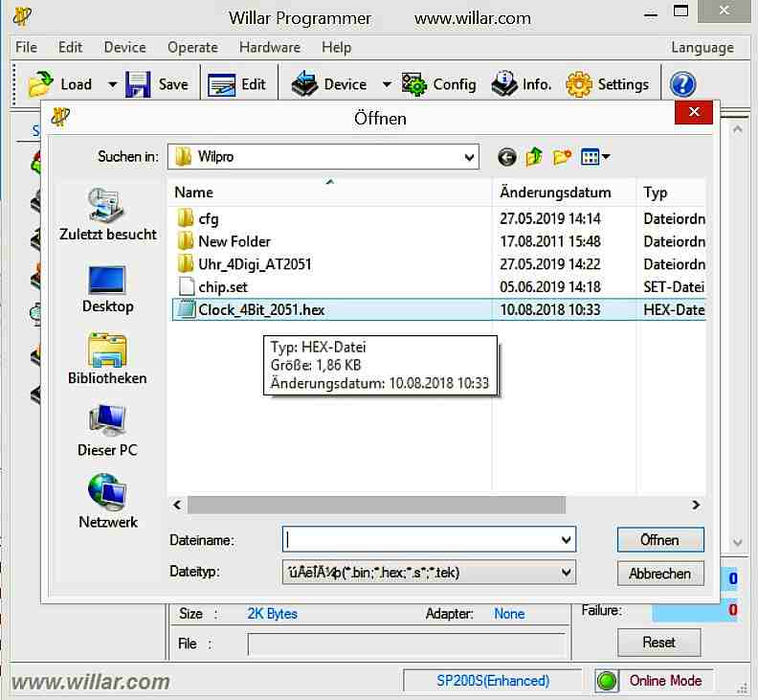Click the blue Help question mark icon
Screen dimensions: 758x700
682,84
